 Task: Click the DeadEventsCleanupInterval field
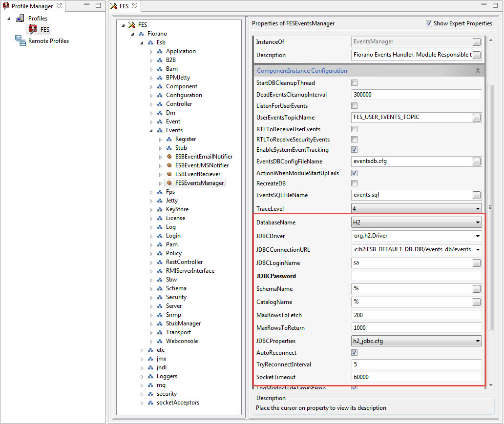pos(416,95)
